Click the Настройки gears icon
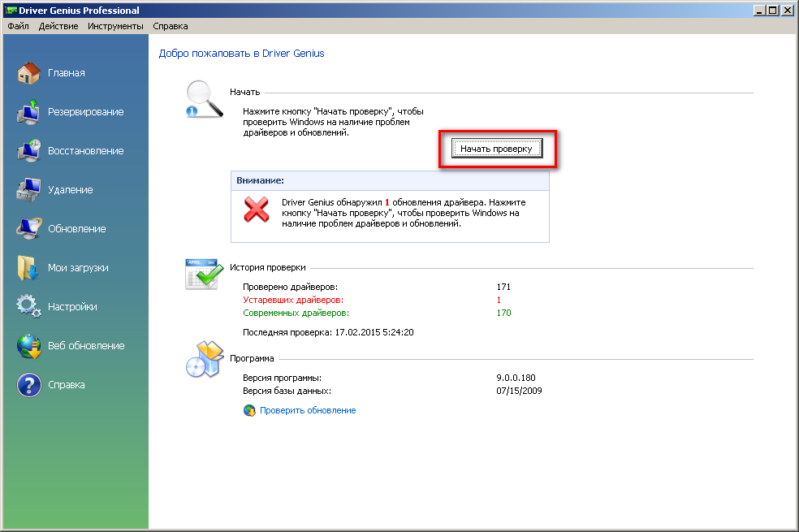The image size is (799, 532). click(28, 307)
